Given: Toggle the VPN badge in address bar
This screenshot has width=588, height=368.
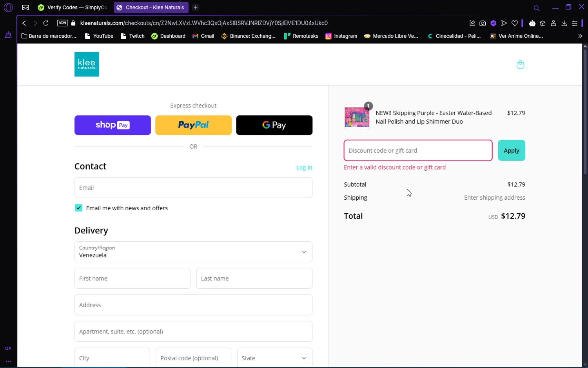Looking at the screenshot, I should coord(62,23).
